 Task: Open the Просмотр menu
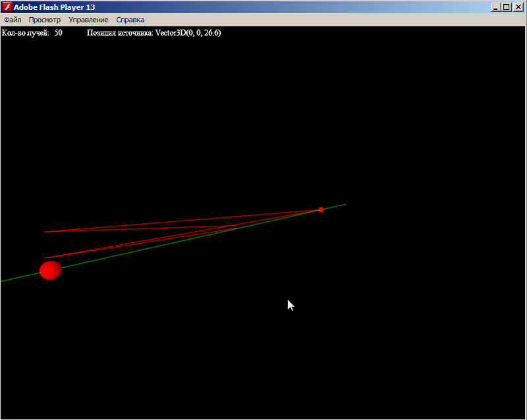tap(45, 20)
